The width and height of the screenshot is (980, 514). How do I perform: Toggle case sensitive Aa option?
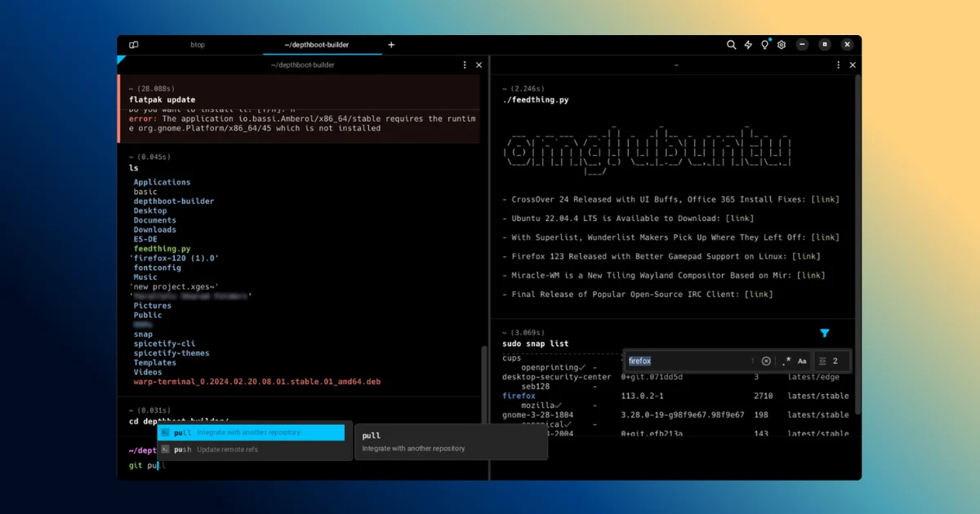[x=802, y=361]
